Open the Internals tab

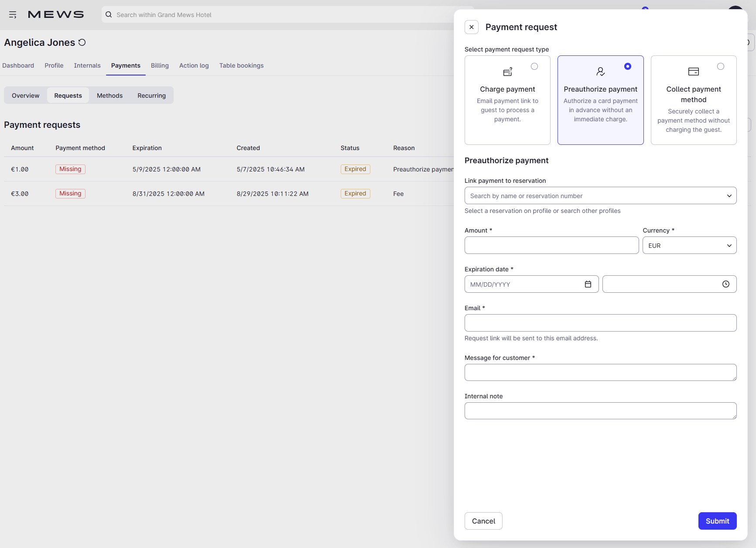[87, 65]
